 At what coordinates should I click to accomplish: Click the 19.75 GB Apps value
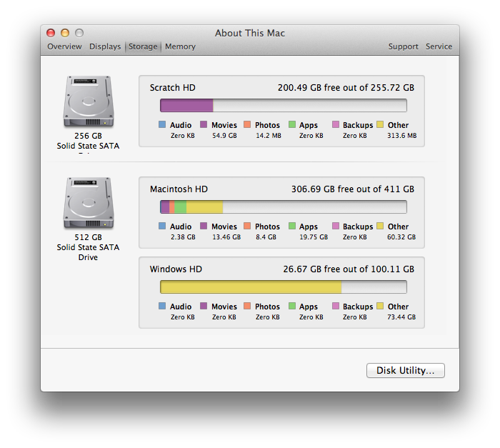click(314, 237)
